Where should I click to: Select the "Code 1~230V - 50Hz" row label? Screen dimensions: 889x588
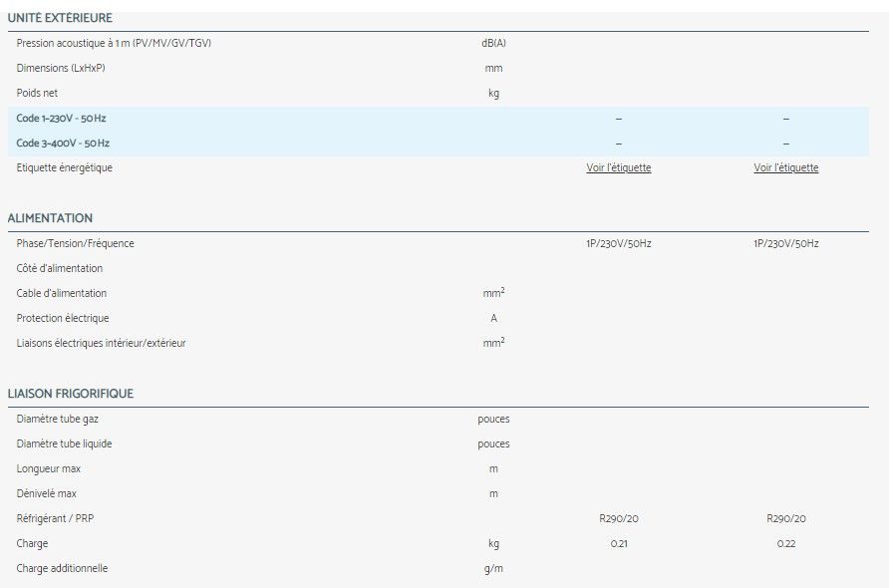(63, 119)
